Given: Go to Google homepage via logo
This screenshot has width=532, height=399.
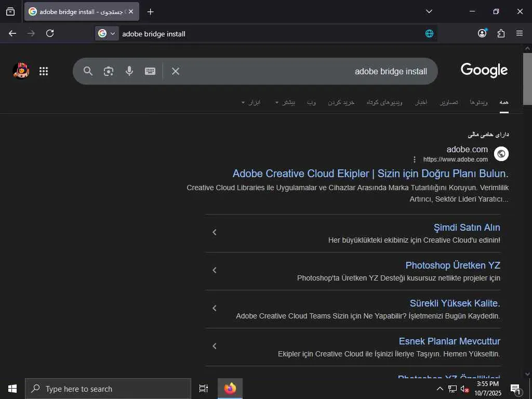Looking at the screenshot, I should (x=484, y=70).
